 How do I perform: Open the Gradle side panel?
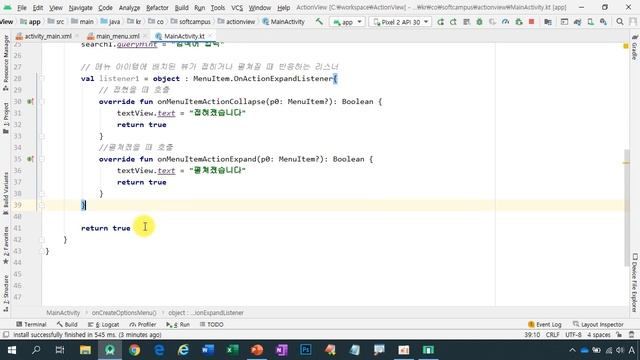point(635,48)
